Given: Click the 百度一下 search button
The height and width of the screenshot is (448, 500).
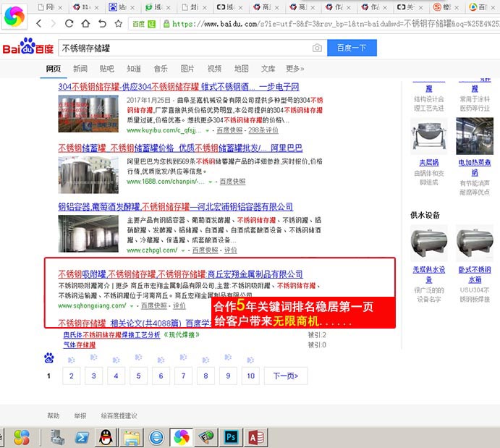Looking at the screenshot, I should (352, 48).
